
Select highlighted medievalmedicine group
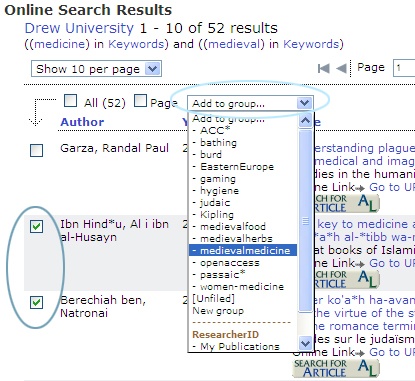click(x=243, y=251)
